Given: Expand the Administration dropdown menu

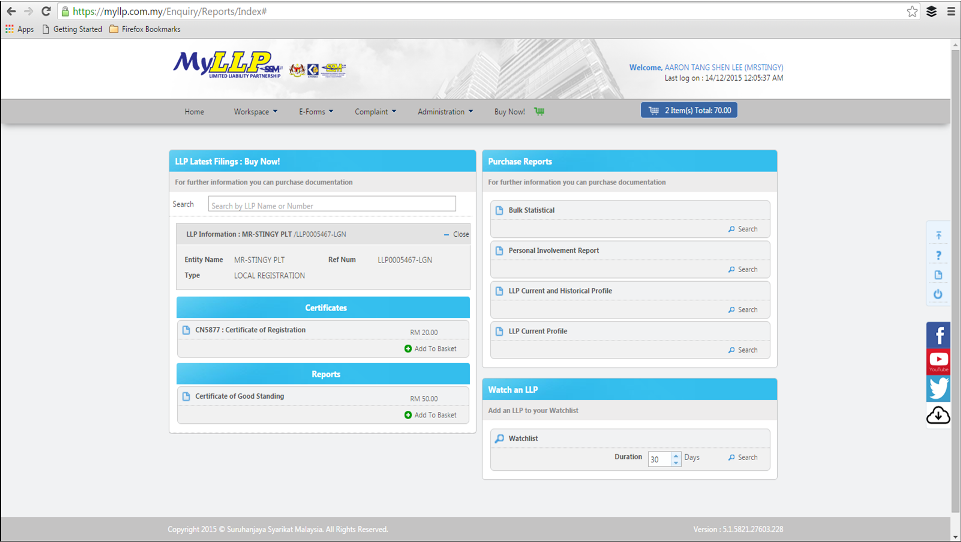Looking at the screenshot, I should click(x=445, y=112).
